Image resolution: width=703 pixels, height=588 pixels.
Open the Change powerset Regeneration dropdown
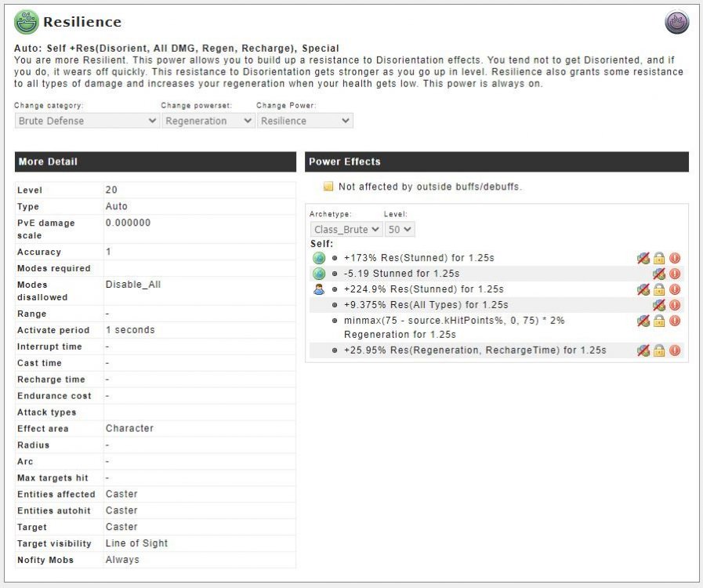208,121
